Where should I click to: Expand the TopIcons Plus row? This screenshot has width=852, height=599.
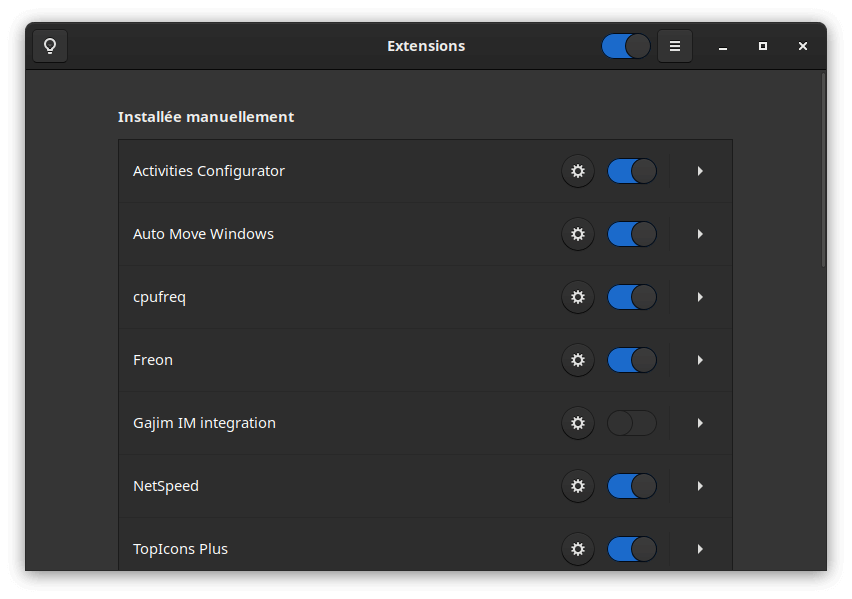tap(700, 550)
